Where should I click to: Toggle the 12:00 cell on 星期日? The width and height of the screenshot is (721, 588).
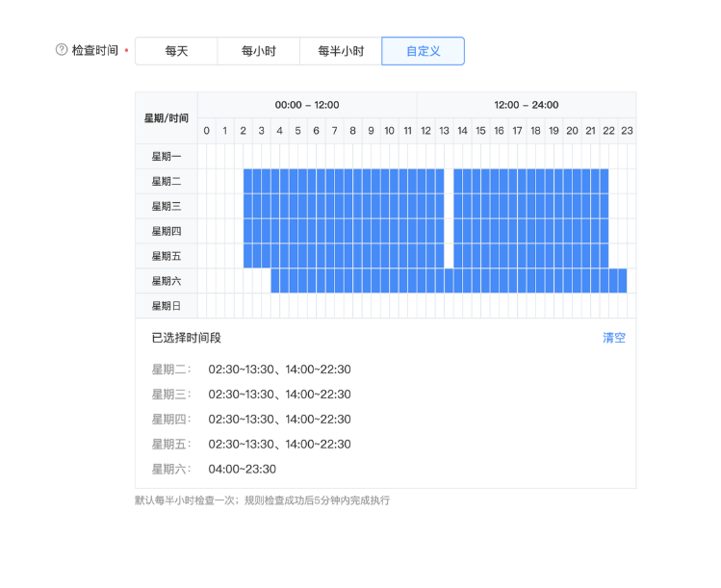click(x=422, y=305)
